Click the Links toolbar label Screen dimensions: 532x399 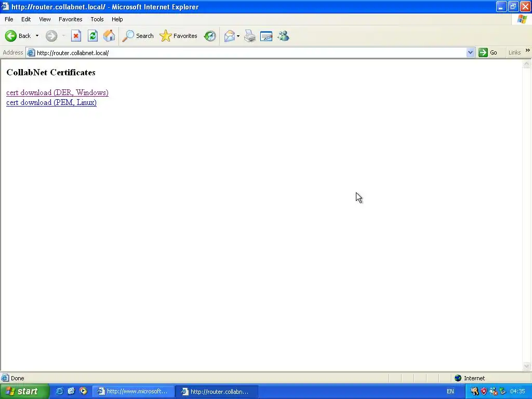coord(514,52)
